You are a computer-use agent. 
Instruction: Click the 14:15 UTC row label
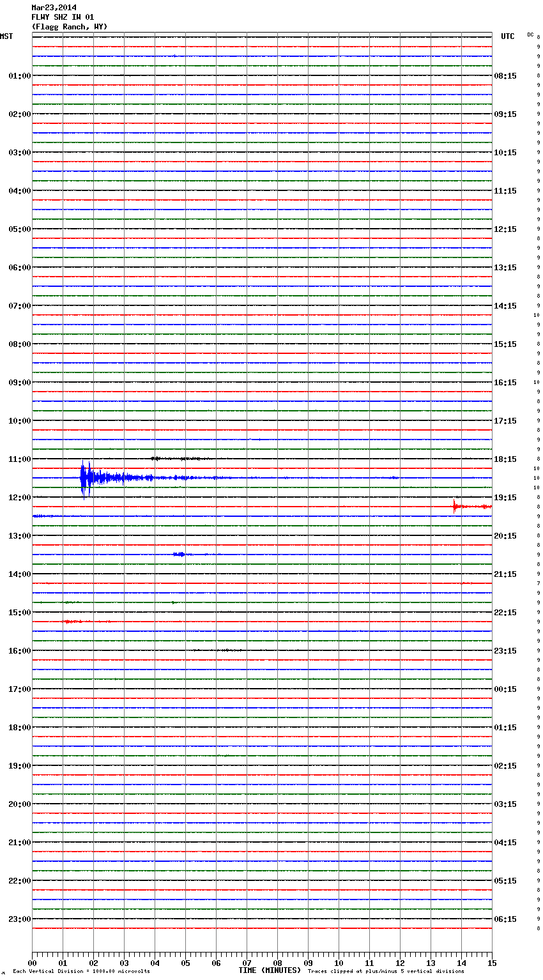tap(505, 305)
